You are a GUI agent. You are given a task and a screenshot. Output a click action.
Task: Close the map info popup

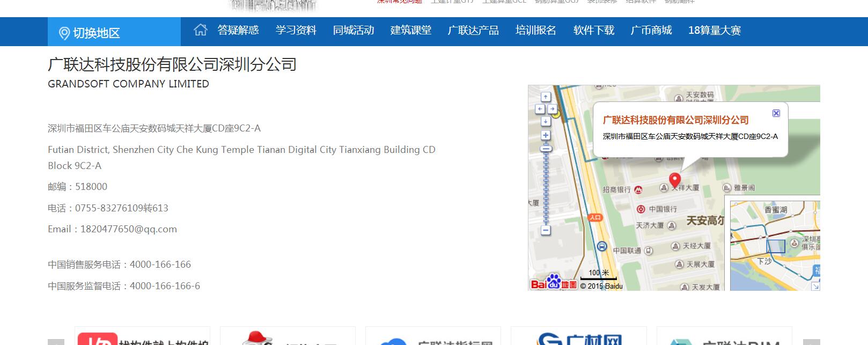pos(776,113)
